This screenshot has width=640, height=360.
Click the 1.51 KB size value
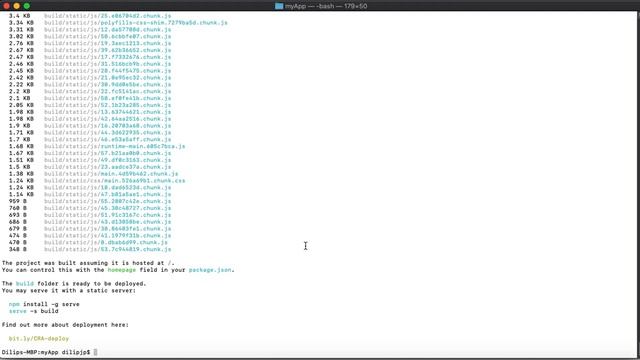(21, 160)
